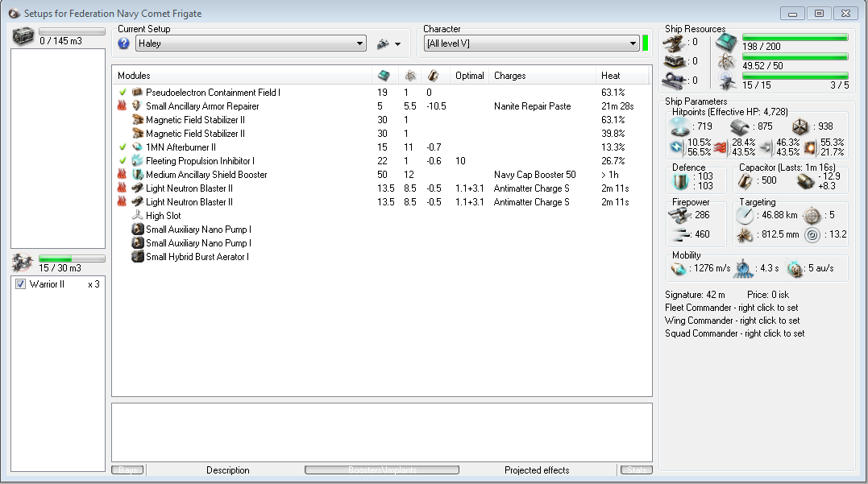Click the powergrid column header icon
The height and width of the screenshot is (484, 868).
tap(410, 75)
